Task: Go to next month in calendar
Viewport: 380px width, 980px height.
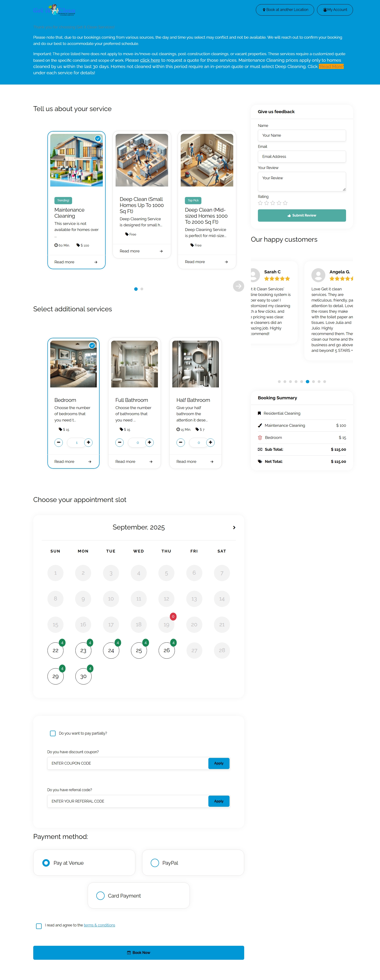Action: (234, 527)
